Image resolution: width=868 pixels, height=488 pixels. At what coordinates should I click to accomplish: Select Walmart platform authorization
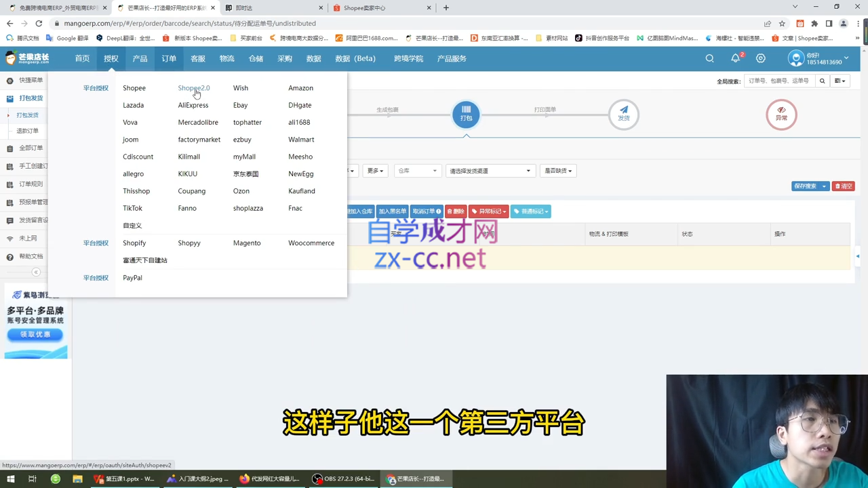coord(301,140)
